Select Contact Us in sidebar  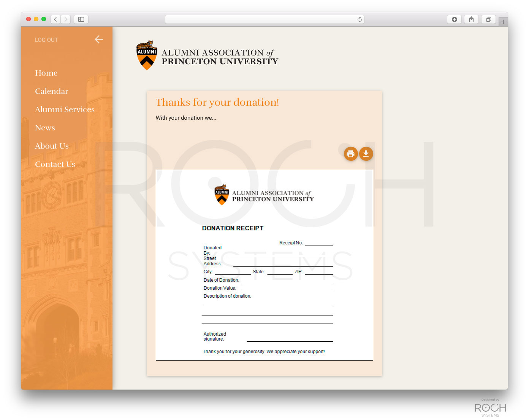(55, 164)
